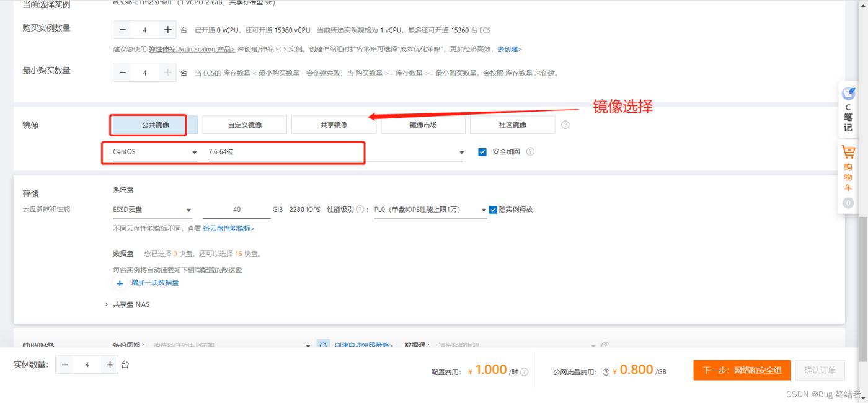Click 下一步：网络和安全组 button

pyautogui.click(x=742, y=370)
